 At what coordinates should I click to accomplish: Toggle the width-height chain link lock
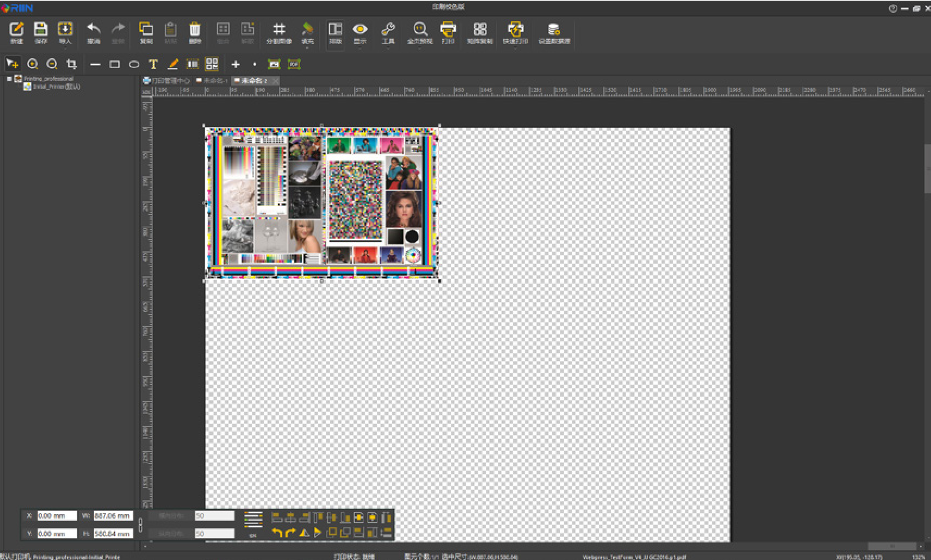point(140,525)
